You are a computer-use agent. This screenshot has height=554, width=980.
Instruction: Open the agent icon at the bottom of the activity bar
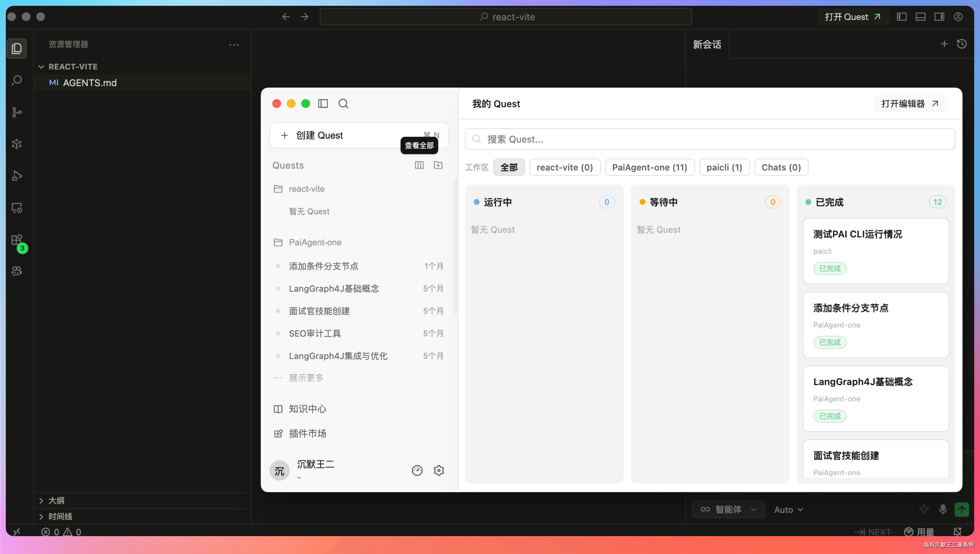pyautogui.click(x=17, y=271)
